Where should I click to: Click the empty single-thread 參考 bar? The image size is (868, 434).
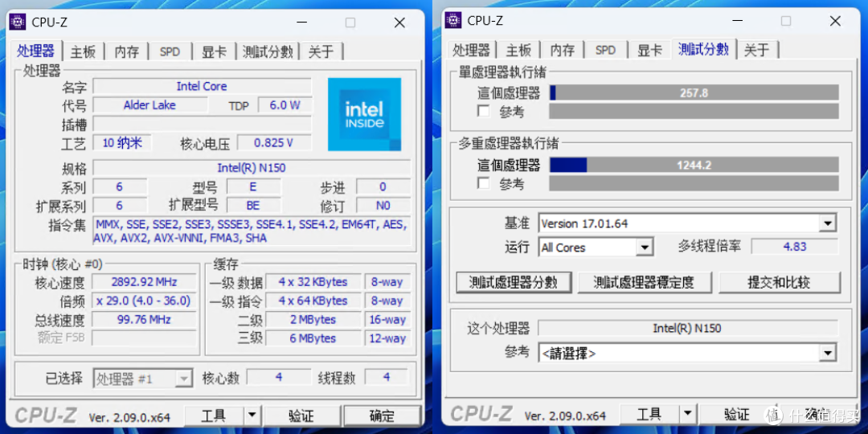(694, 111)
